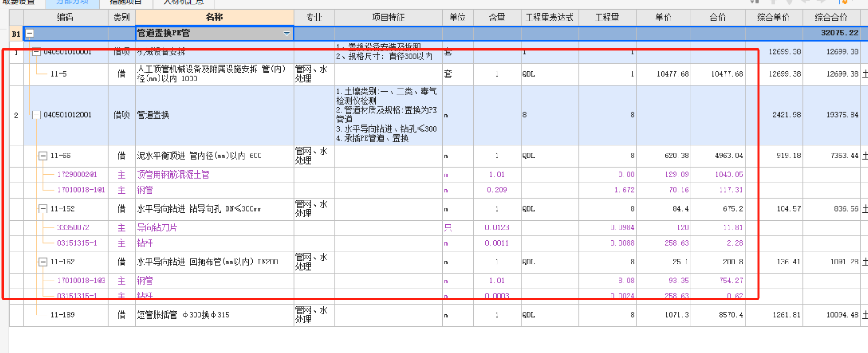Select code cell 11-152
The width and height of the screenshot is (868, 353).
pos(62,209)
